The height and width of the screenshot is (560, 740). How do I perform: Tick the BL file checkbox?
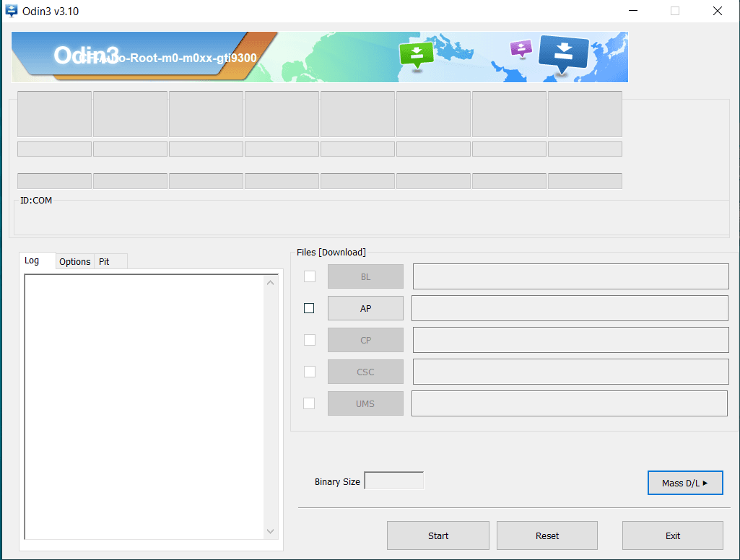[310, 276]
